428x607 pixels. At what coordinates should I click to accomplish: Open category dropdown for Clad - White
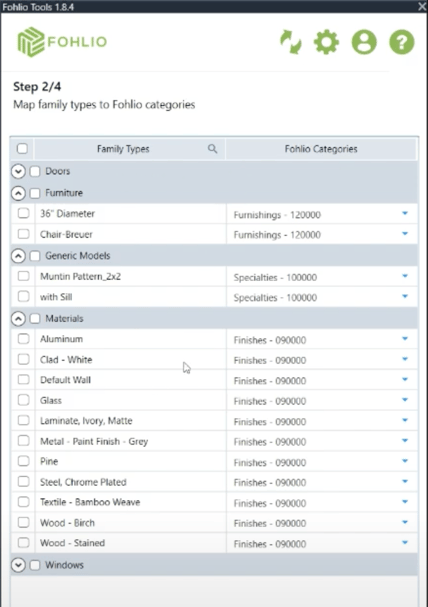coord(405,359)
